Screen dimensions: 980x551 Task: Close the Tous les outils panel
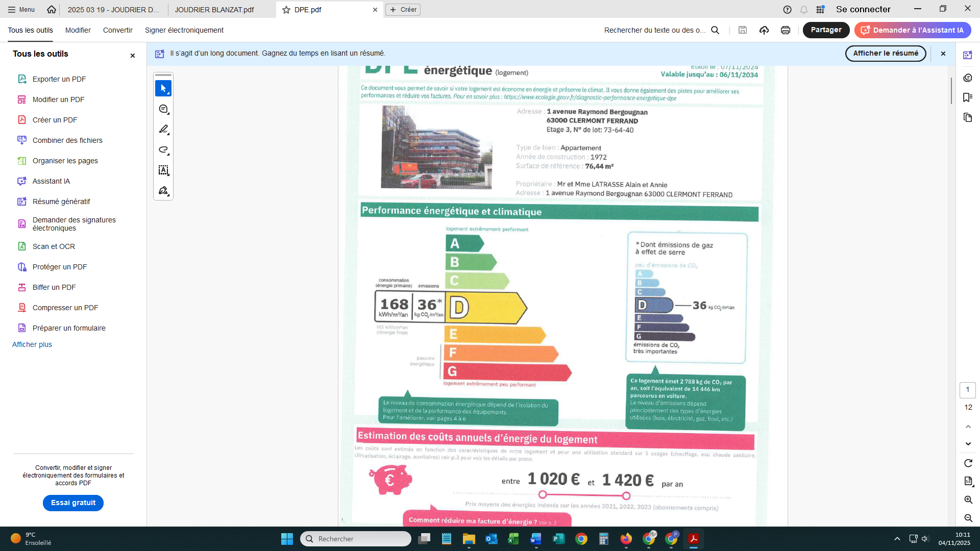coord(133,56)
